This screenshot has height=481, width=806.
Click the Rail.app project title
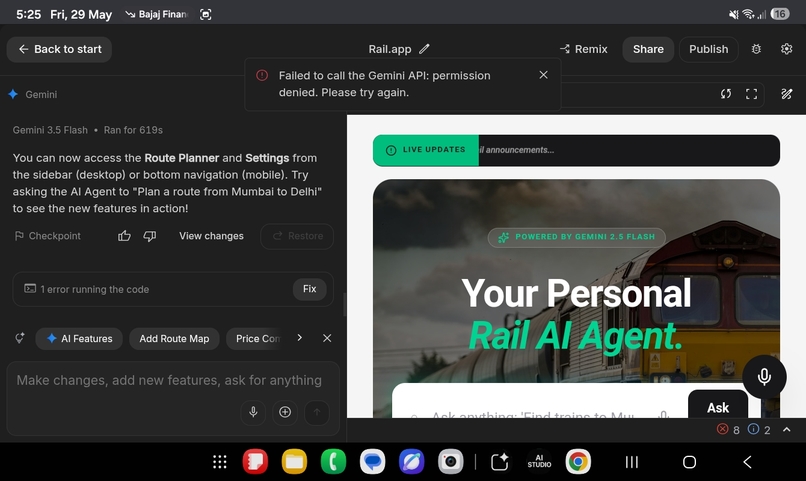point(390,49)
